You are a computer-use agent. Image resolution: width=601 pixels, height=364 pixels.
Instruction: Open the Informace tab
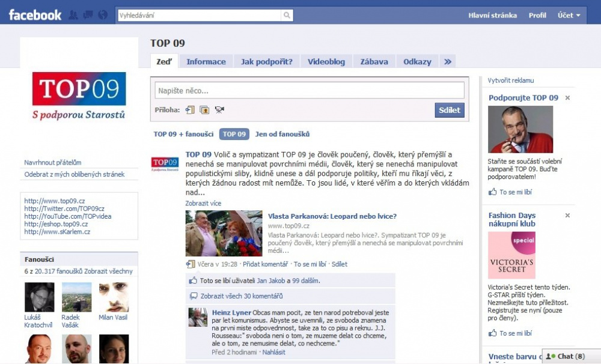[206, 62]
